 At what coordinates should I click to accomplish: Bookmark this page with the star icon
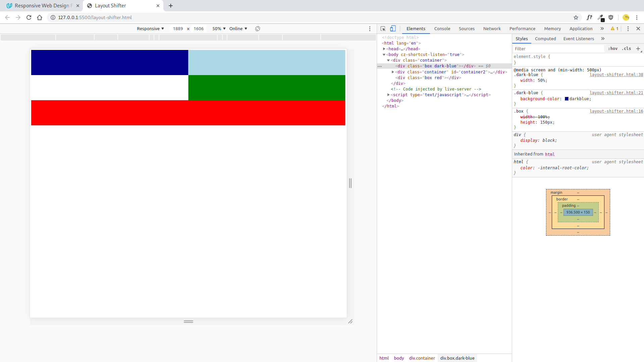[x=576, y=17]
